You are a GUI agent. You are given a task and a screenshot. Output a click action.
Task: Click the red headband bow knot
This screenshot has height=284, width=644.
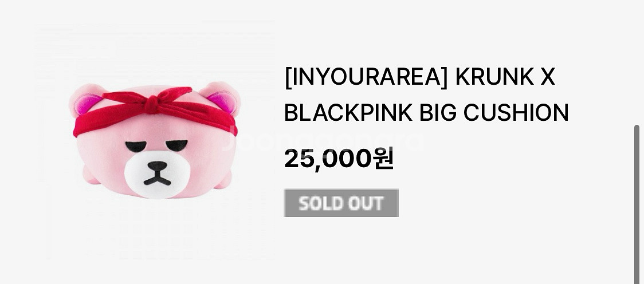coord(151,104)
